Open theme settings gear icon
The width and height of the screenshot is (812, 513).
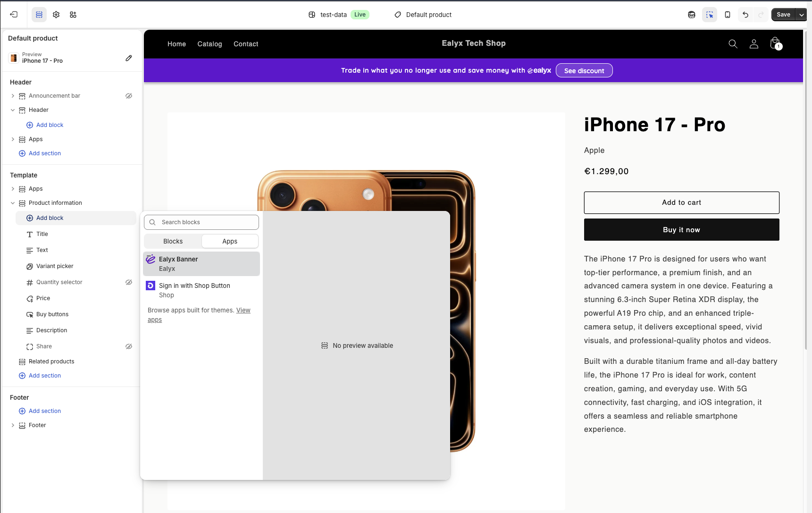tap(56, 15)
